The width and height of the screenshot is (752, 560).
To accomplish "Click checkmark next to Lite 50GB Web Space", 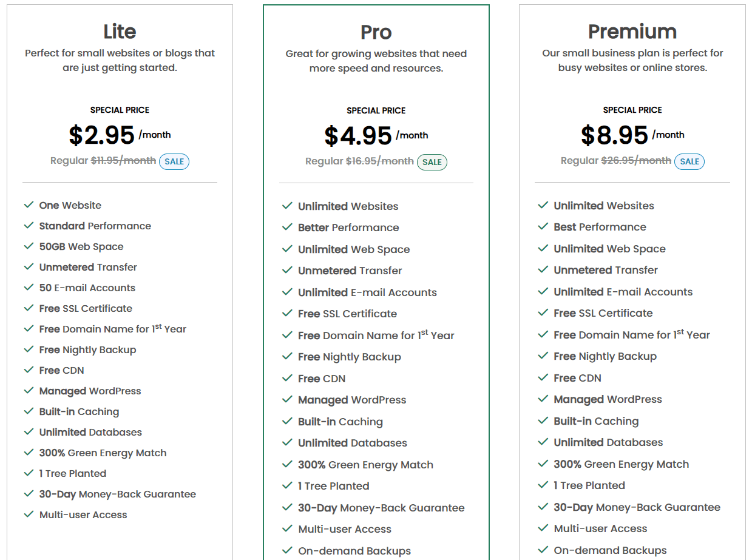I will (x=29, y=246).
